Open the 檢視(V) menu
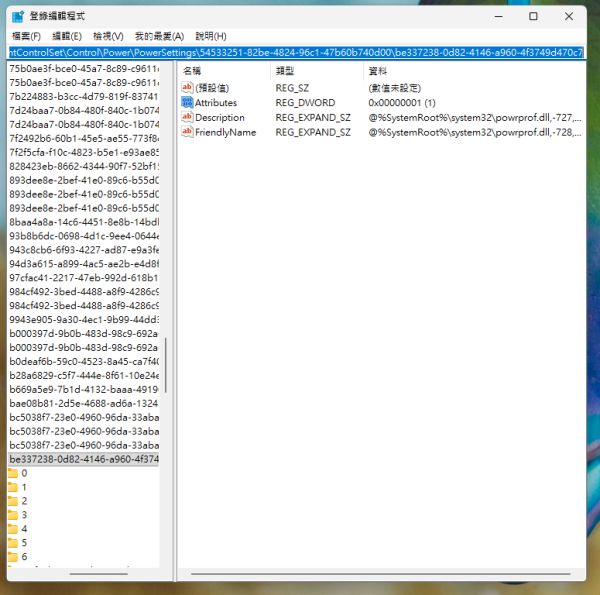 [108, 36]
